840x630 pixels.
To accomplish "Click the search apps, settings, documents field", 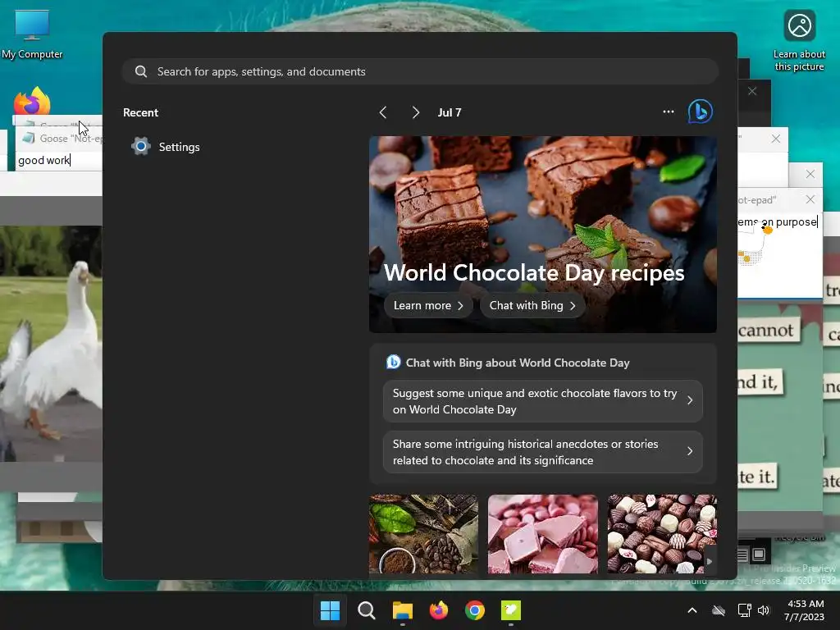I will tap(420, 71).
